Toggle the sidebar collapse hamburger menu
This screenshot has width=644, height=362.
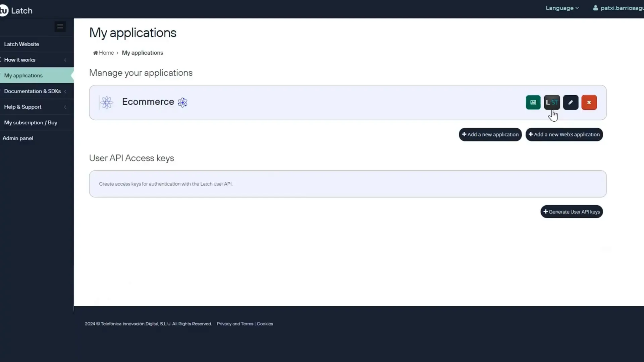(x=60, y=25)
